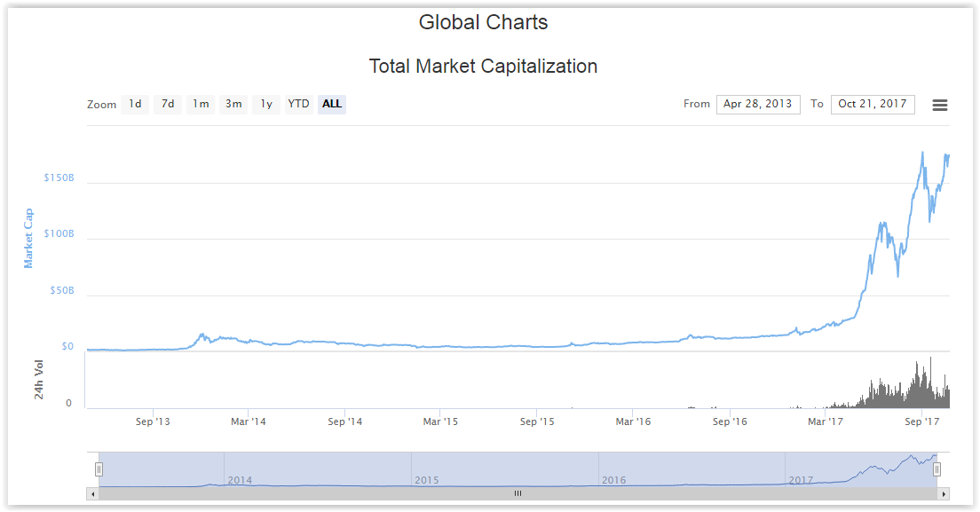Click the Total Market Capitalization title
Image resolution: width=980 pixels, height=512 pixels.
tap(483, 67)
